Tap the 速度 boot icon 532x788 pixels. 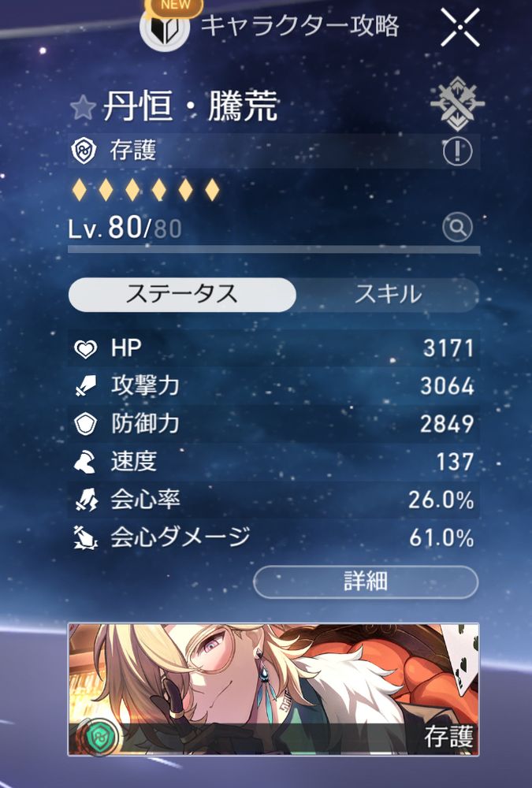(x=85, y=462)
